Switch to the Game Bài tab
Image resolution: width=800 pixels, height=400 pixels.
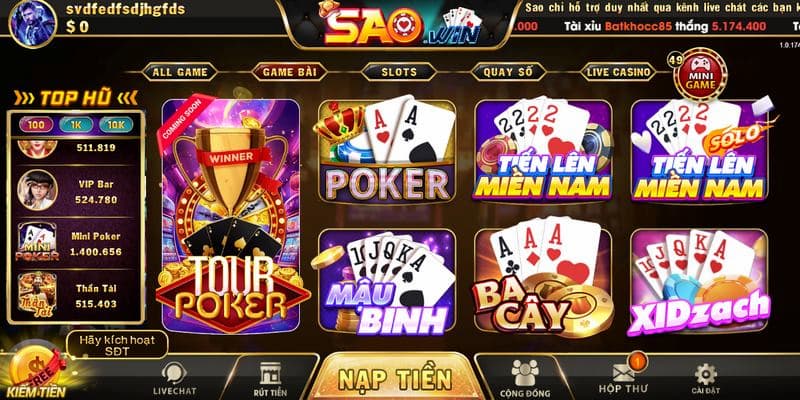pos(289,72)
